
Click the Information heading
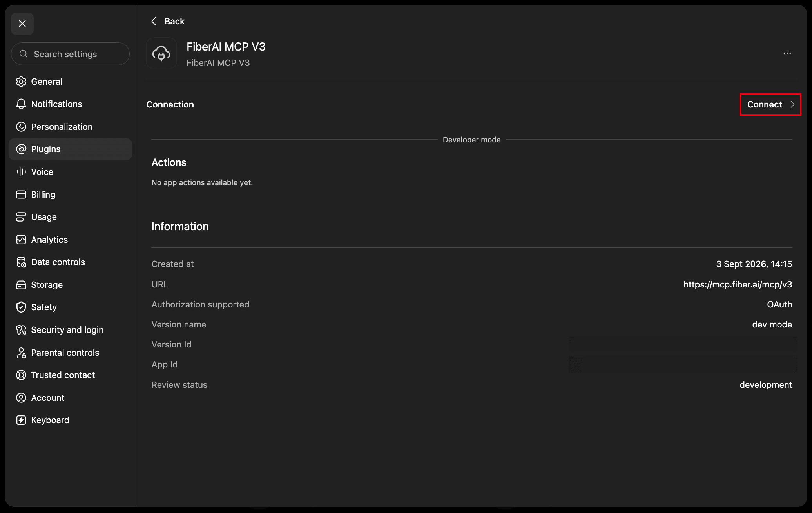[x=180, y=226]
